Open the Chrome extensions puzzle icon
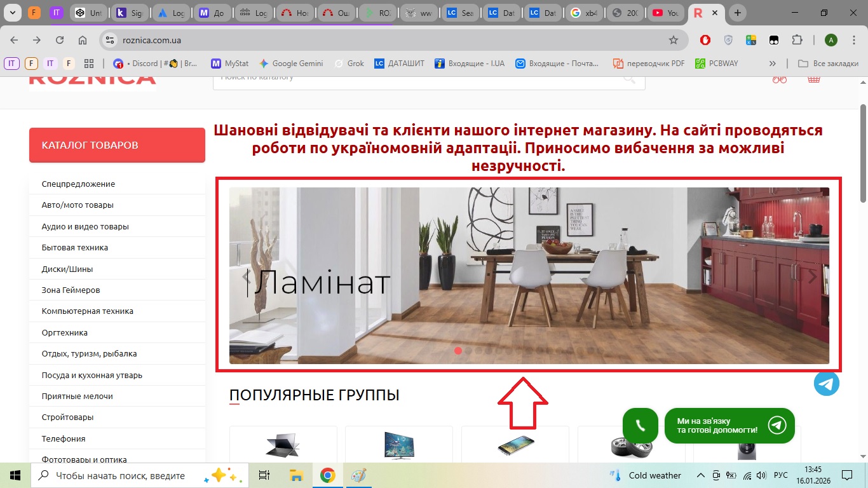This screenshot has height=488, width=868. [797, 40]
